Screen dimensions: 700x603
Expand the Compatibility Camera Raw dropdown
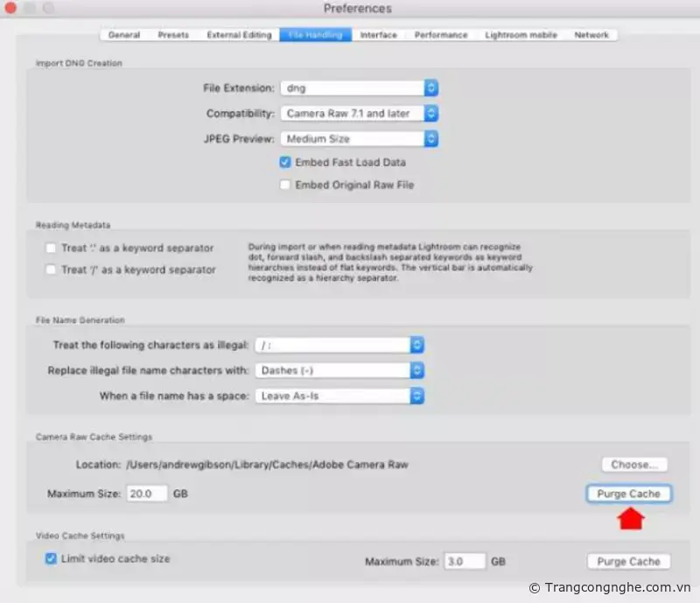click(359, 114)
